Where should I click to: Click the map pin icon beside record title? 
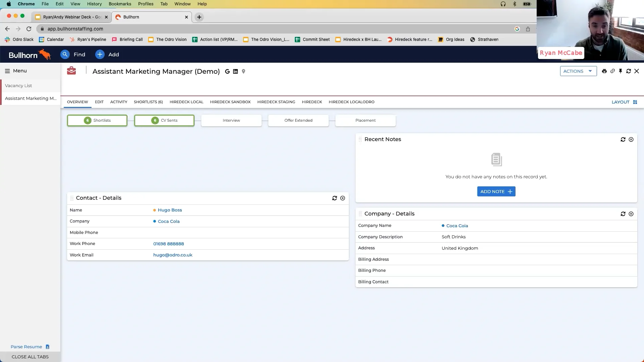click(244, 71)
